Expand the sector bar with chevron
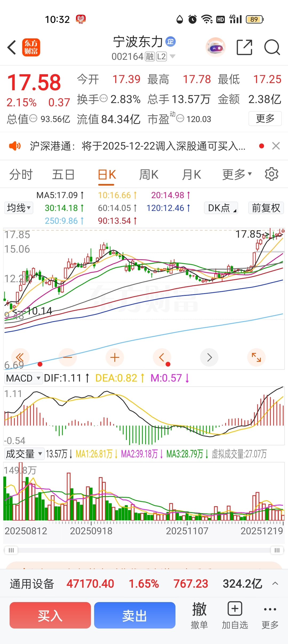This screenshot has height=644, width=288. click(x=275, y=583)
